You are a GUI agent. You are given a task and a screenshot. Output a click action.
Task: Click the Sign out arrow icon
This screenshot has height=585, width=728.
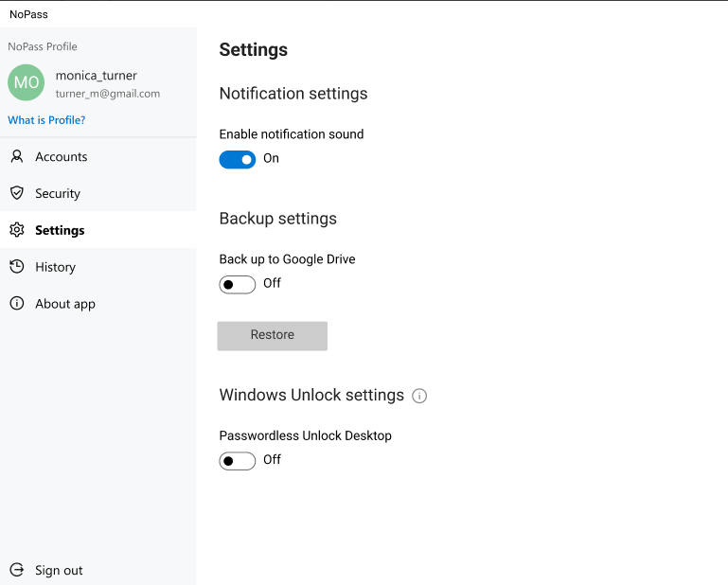click(x=17, y=570)
